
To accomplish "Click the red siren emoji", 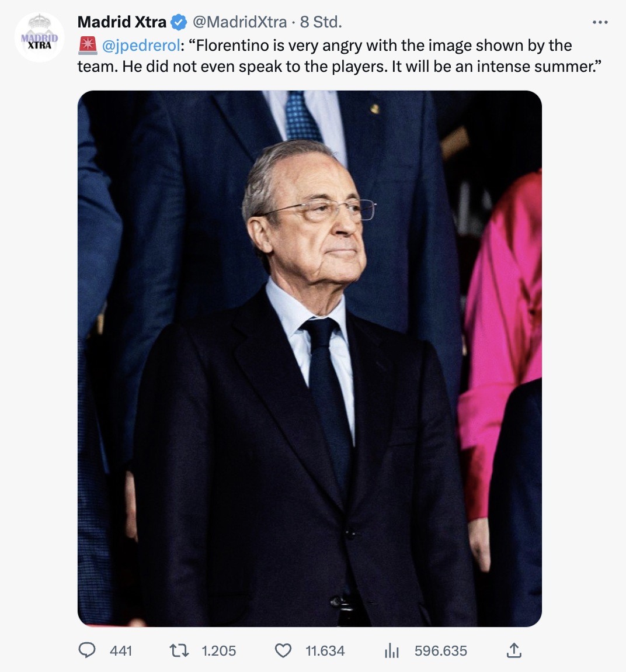I will pyautogui.click(x=88, y=46).
